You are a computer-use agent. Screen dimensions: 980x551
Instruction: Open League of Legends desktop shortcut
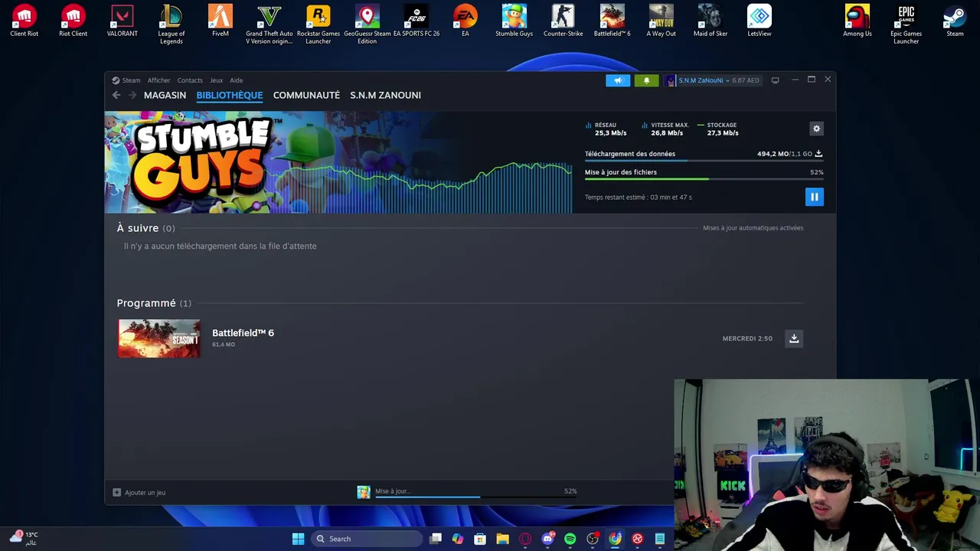pyautogui.click(x=171, y=24)
